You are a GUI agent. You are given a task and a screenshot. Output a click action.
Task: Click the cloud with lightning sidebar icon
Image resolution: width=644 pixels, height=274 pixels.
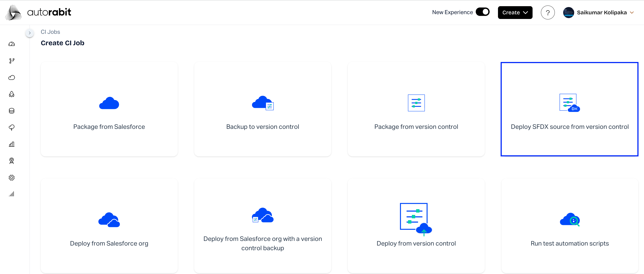(11, 128)
